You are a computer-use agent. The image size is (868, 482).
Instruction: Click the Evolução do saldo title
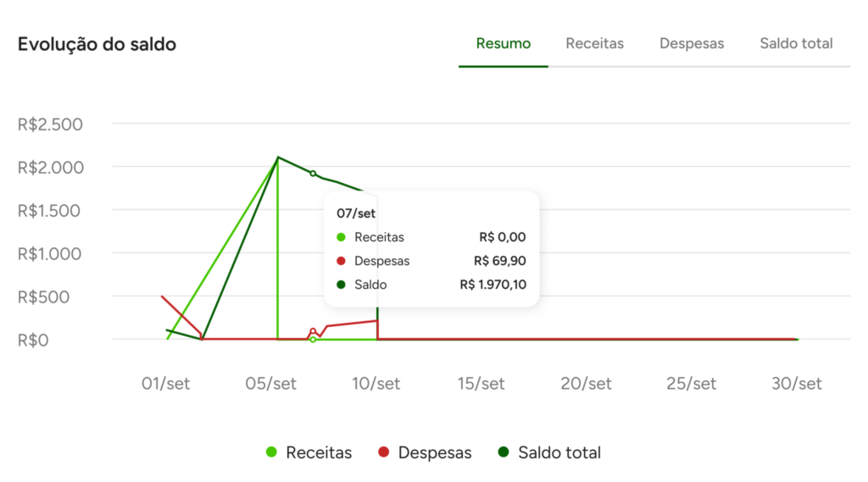tap(97, 44)
